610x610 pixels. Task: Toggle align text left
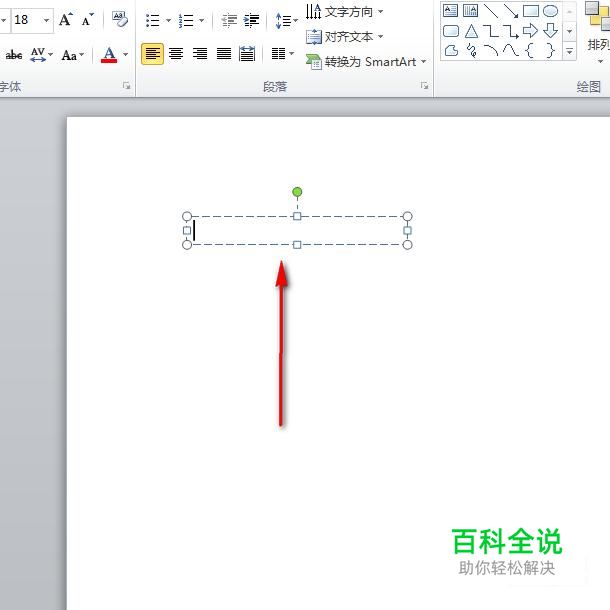[x=152, y=54]
